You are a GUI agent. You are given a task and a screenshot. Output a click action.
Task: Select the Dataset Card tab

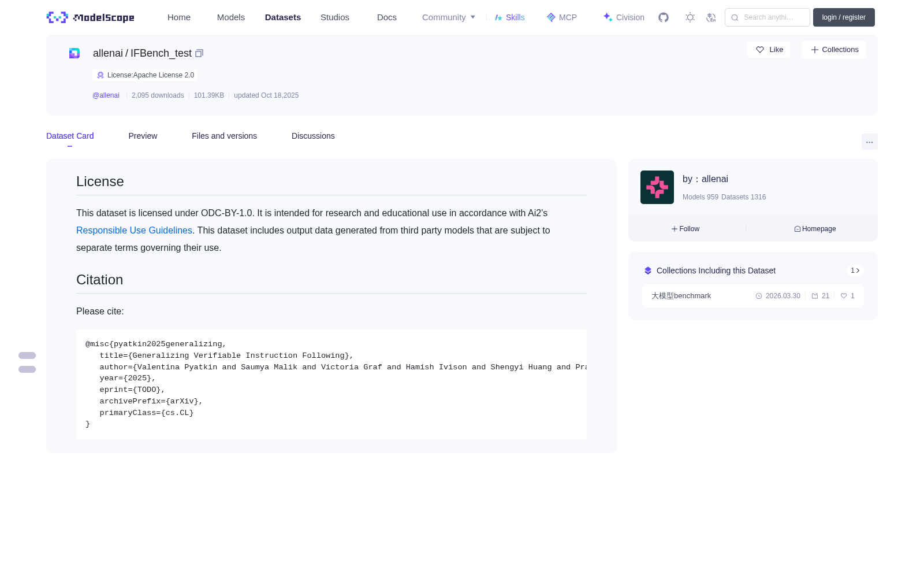click(x=70, y=136)
